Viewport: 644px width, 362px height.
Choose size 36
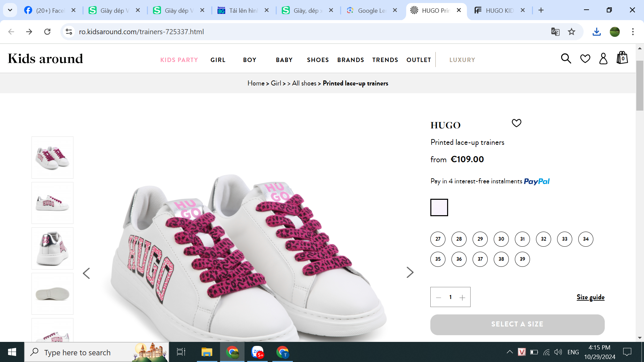click(x=459, y=259)
